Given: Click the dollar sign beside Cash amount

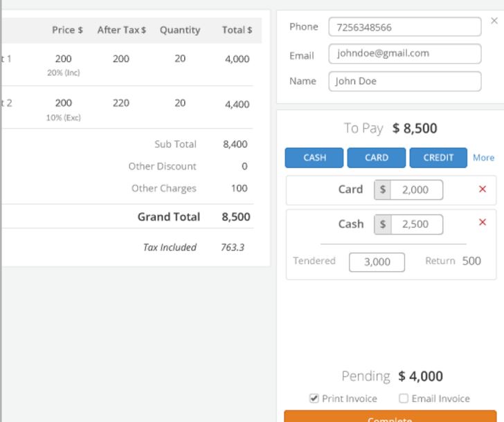Looking at the screenshot, I should 383,224.
